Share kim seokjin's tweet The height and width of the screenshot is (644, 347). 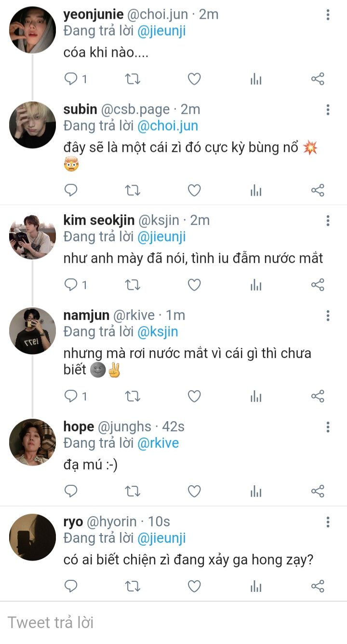[318, 285]
